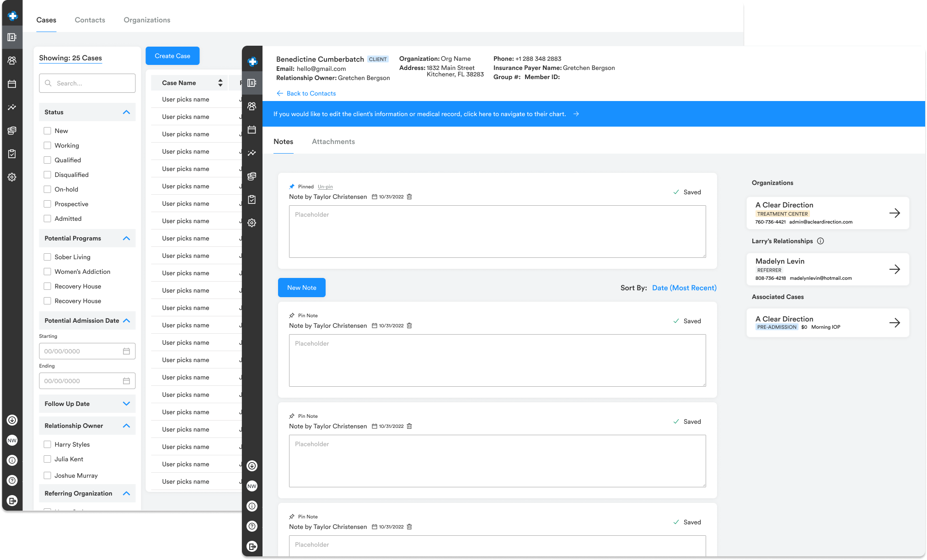Click the Back to Contacts link

[311, 93]
